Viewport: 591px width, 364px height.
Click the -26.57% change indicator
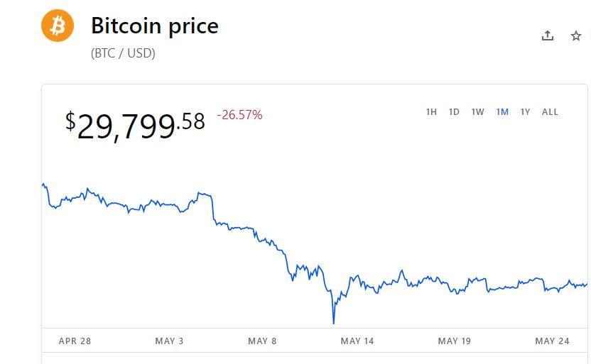pos(239,115)
